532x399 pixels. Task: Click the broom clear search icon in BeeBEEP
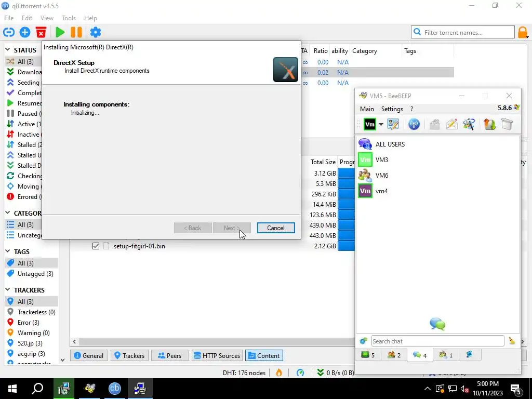tap(512, 341)
